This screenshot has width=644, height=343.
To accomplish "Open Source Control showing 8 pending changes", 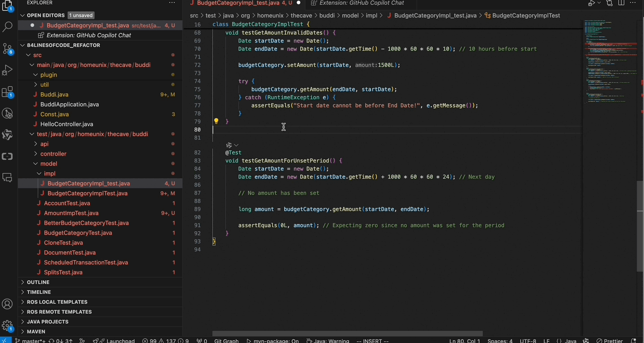I will [x=7, y=48].
